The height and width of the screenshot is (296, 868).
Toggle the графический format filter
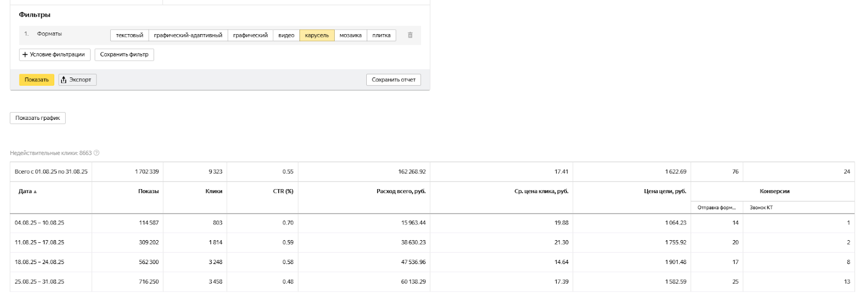(x=250, y=35)
